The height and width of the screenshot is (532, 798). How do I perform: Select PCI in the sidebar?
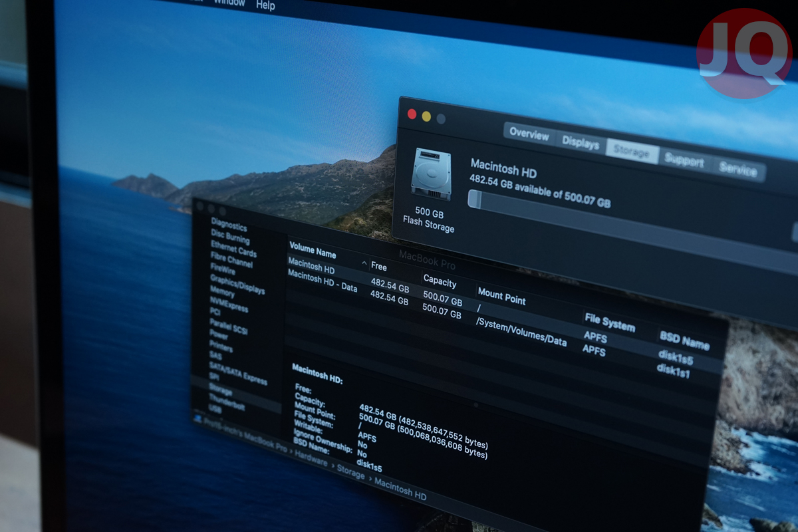(215, 311)
